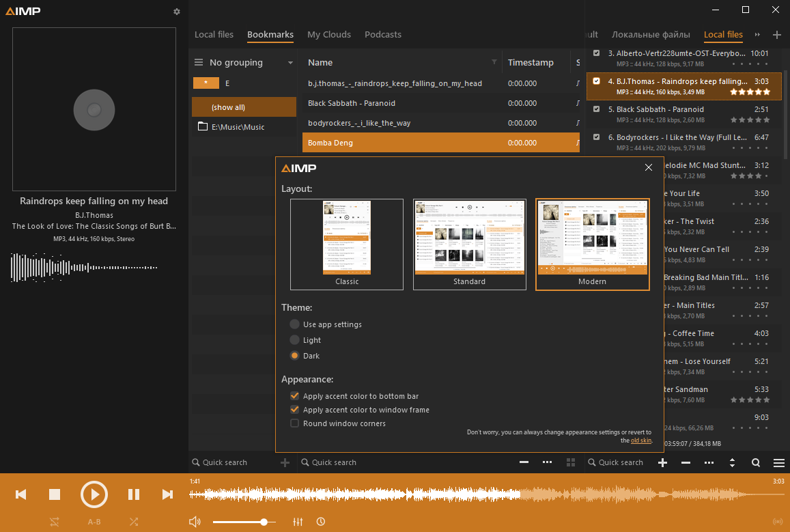The width and height of the screenshot is (790, 532).
Task: Open Podcasts tab
Action: 383,35
